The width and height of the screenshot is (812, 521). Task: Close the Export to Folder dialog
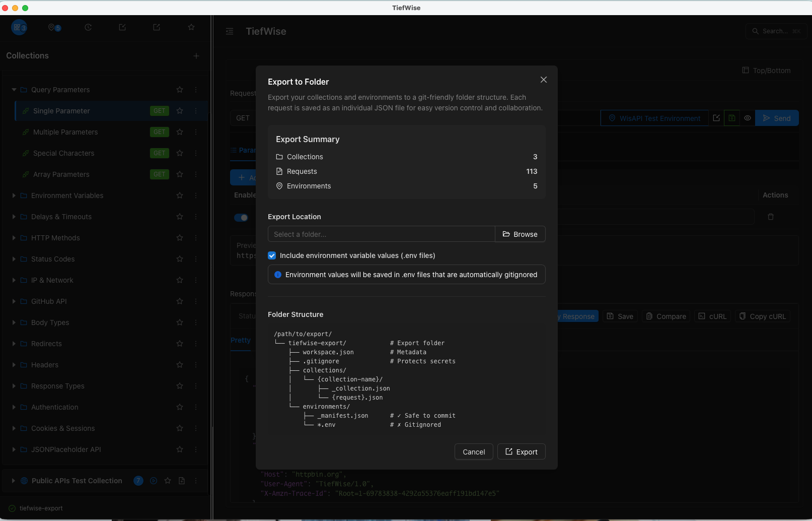pos(544,80)
